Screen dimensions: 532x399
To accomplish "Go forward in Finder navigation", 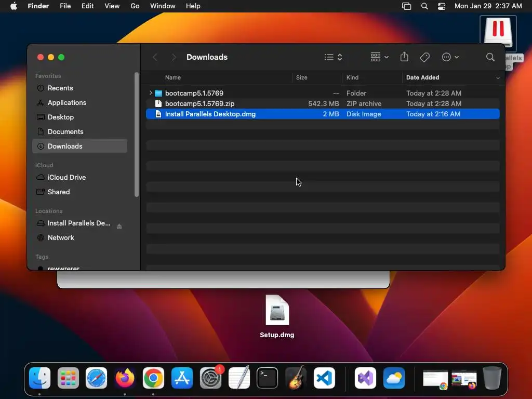I will point(174,57).
